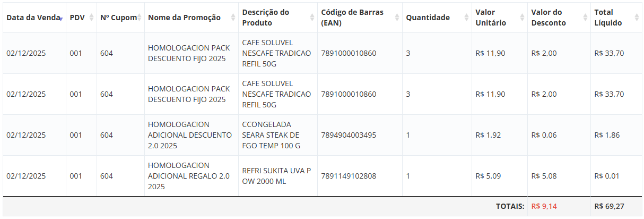Select barcode 7891149102808
The width and height of the screenshot is (644, 219).
pos(349,176)
